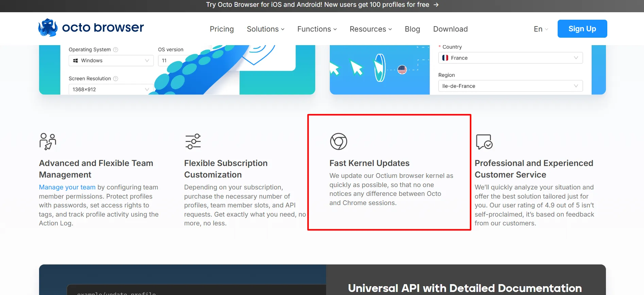Expand the En language selector

coord(541,29)
